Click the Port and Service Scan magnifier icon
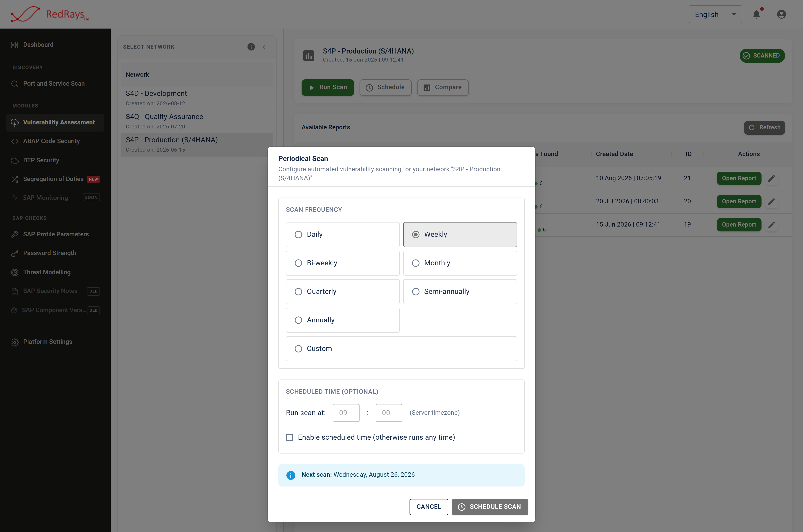803x532 pixels. [x=14, y=84]
